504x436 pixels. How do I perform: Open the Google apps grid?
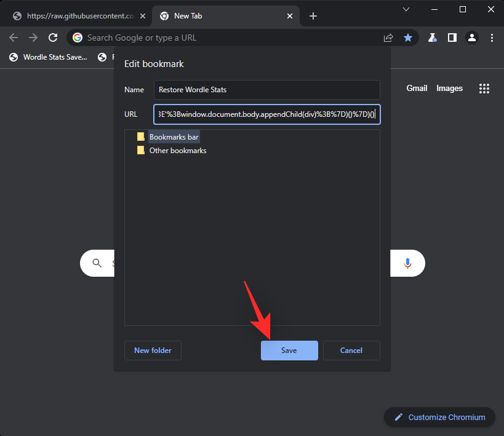[484, 89]
